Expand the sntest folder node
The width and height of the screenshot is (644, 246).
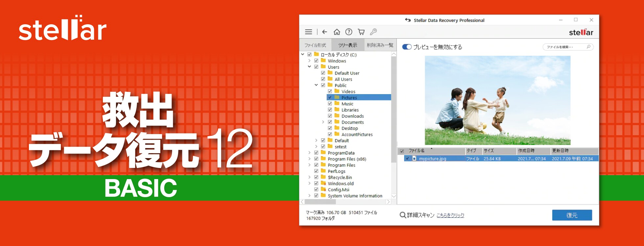[316, 147]
